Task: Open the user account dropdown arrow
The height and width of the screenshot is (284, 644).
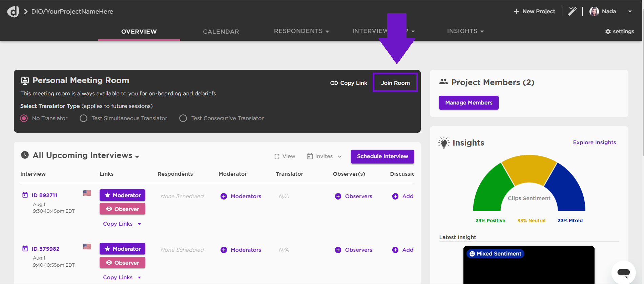Action: pyautogui.click(x=630, y=12)
